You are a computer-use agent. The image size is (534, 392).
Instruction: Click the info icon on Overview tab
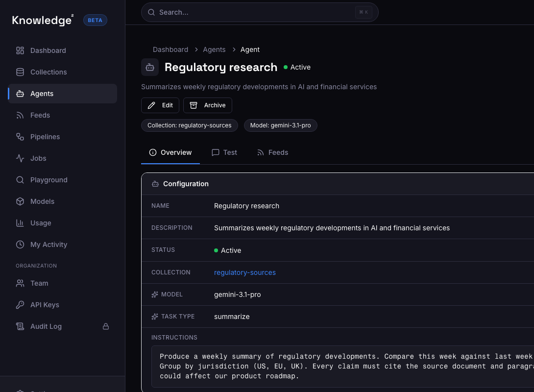coord(153,152)
